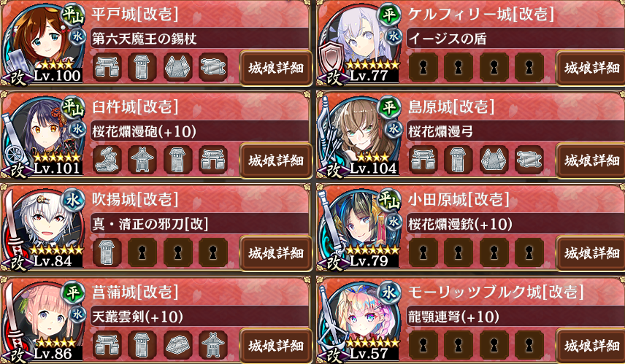Click first facility icon of 臼杵城 row
The image size is (625, 364).
107,160
